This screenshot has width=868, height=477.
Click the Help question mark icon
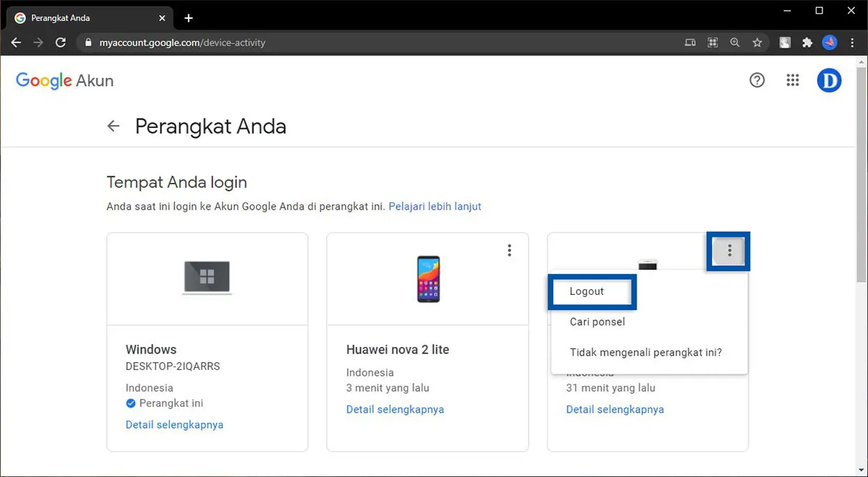[757, 80]
